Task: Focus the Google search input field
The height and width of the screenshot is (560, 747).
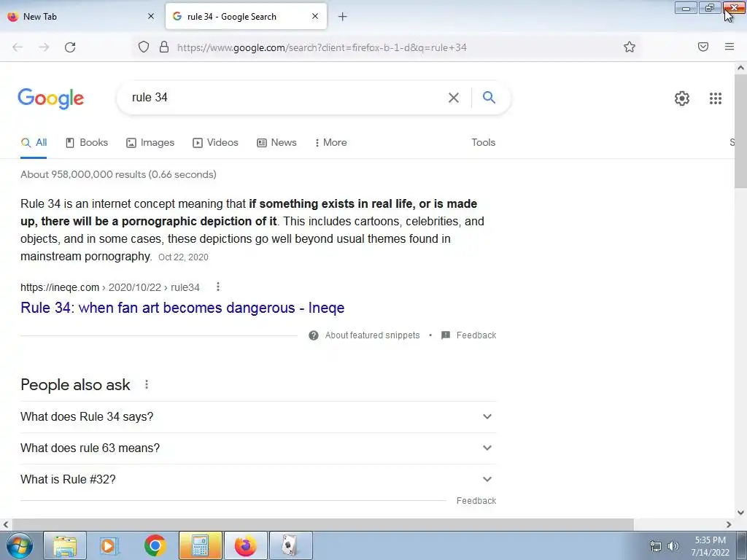Action: [x=286, y=98]
